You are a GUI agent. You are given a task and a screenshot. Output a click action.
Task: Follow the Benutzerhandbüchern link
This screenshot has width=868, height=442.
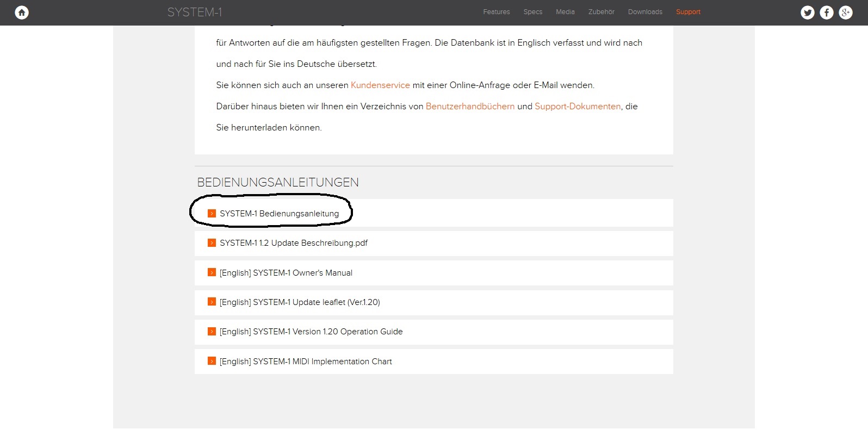coord(470,107)
